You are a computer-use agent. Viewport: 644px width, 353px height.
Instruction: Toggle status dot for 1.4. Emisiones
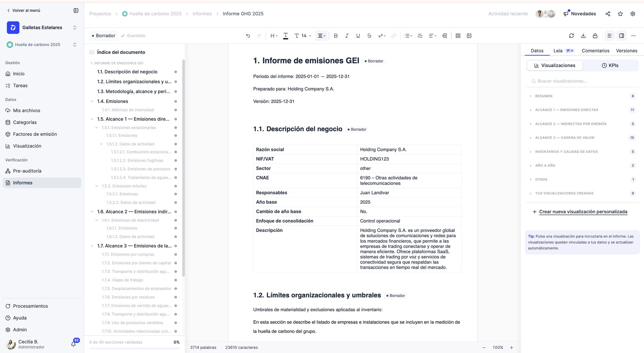tap(175, 101)
